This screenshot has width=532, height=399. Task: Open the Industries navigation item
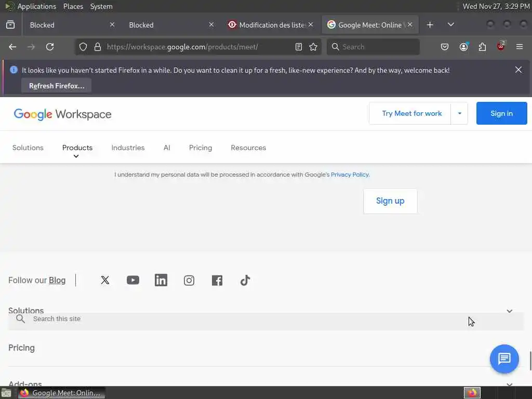128,148
